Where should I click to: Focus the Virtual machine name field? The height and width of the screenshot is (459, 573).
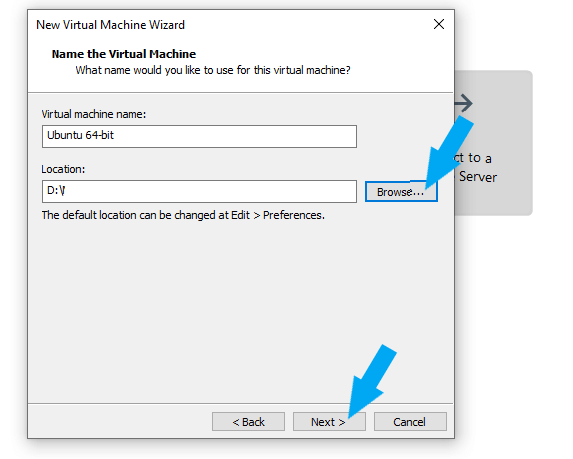(x=199, y=136)
